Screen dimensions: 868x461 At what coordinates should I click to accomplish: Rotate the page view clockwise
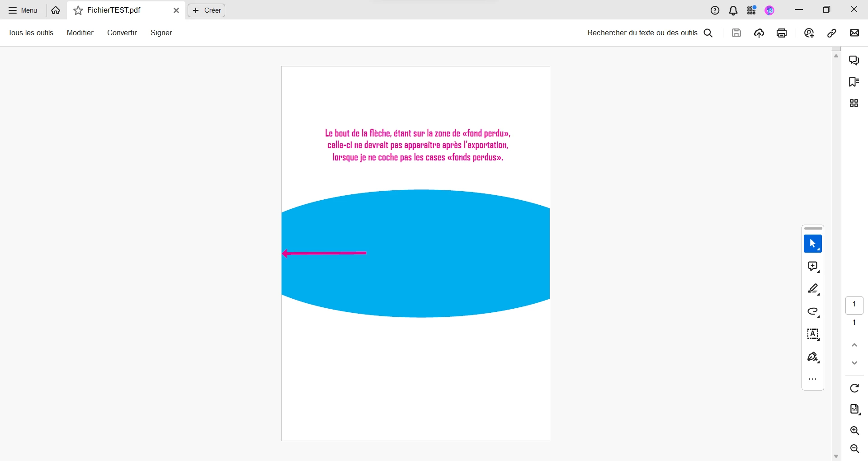tap(854, 389)
